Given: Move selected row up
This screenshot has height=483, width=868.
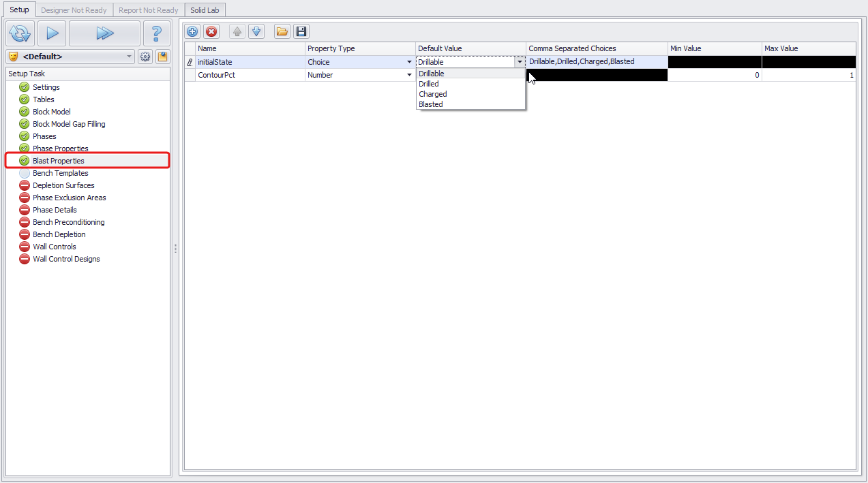Looking at the screenshot, I should tap(237, 31).
